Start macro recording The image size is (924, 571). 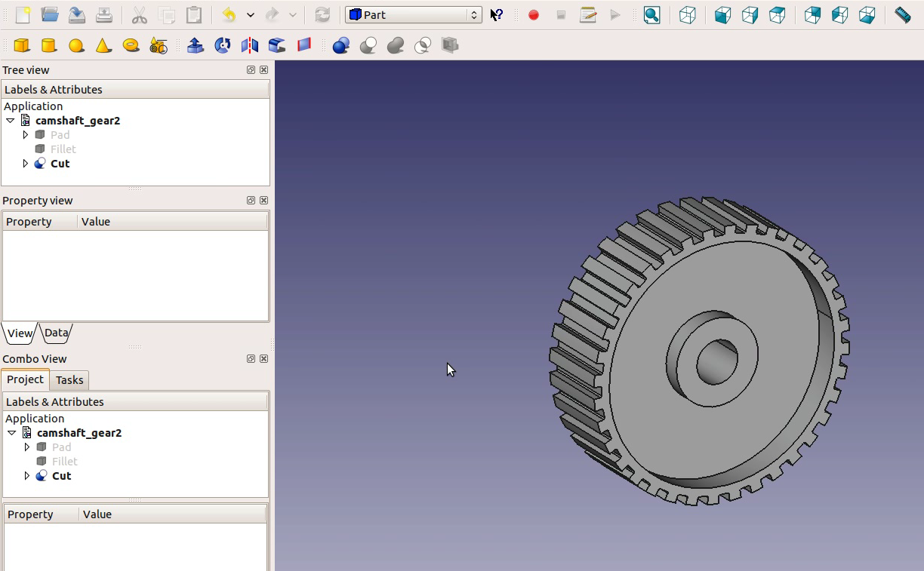tap(533, 14)
